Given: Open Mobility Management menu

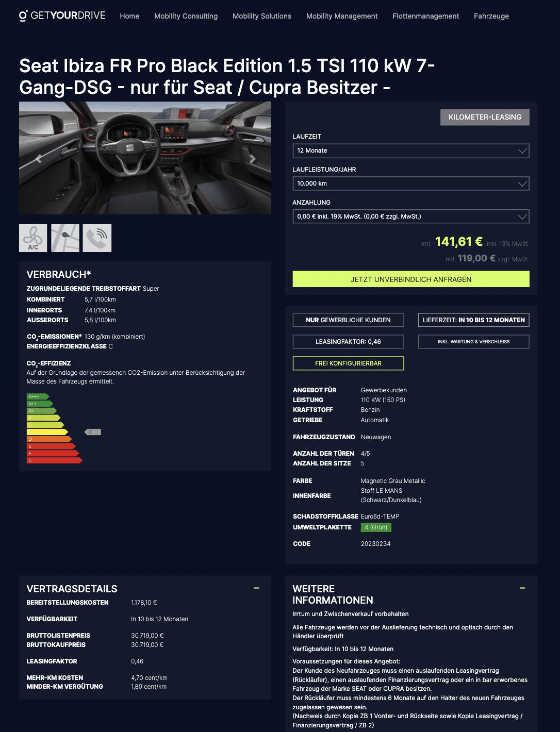Looking at the screenshot, I should [x=342, y=16].
